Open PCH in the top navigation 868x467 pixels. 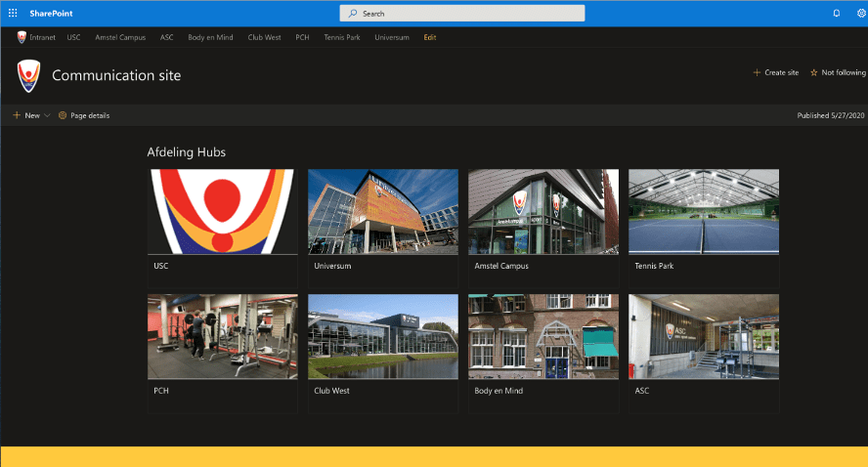pos(302,37)
